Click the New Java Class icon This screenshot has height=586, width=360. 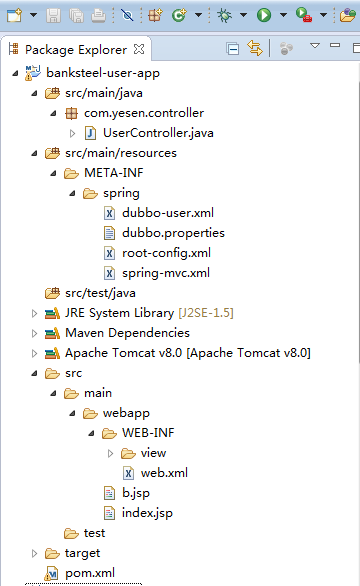pos(179,15)
